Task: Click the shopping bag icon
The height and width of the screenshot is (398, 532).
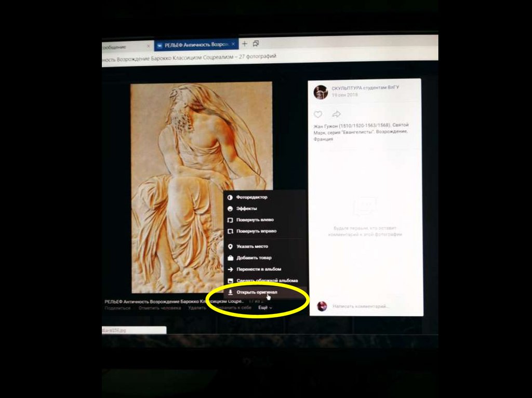Action: [x=230, y=258]
